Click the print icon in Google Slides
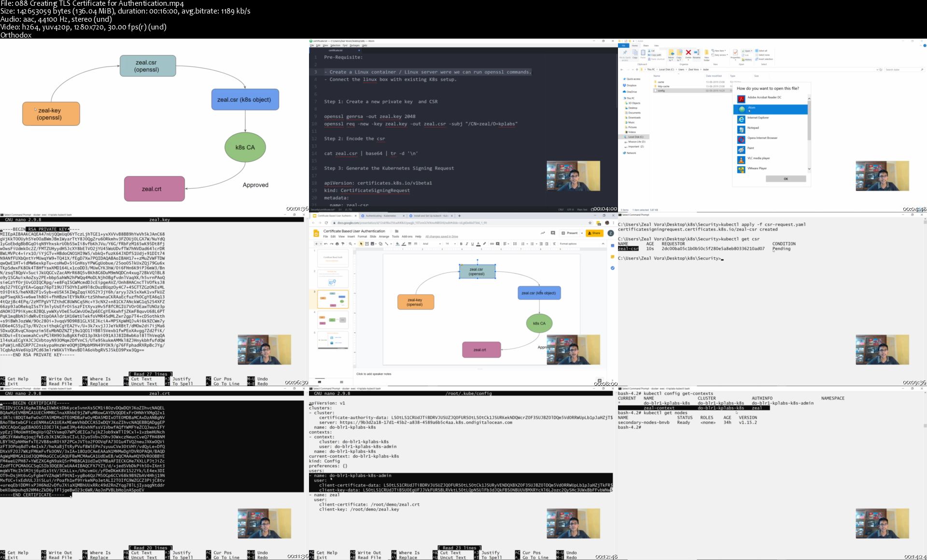The width and height of the screenshot is (927, 560). click(337, 244)
